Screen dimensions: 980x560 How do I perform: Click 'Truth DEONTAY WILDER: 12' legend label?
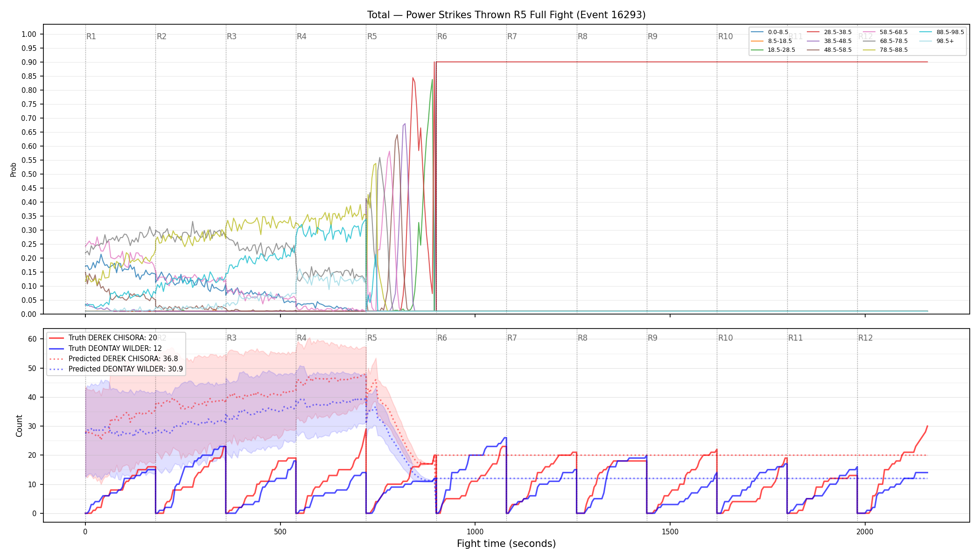[115, 348]
